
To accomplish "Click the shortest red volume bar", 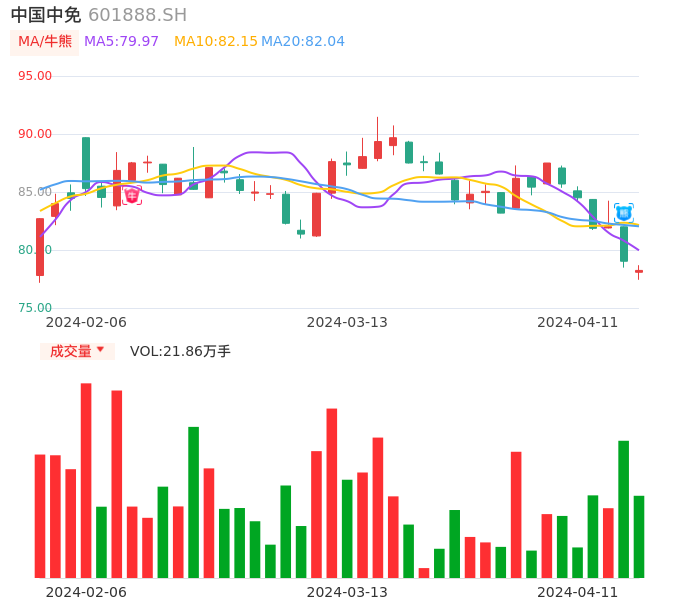I will click(424, 573).
